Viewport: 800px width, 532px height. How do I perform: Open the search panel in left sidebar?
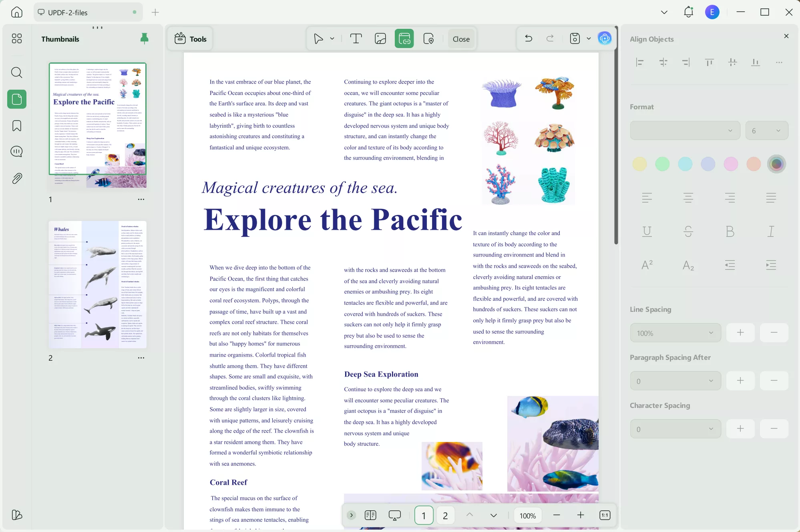[x=16, y=72]
